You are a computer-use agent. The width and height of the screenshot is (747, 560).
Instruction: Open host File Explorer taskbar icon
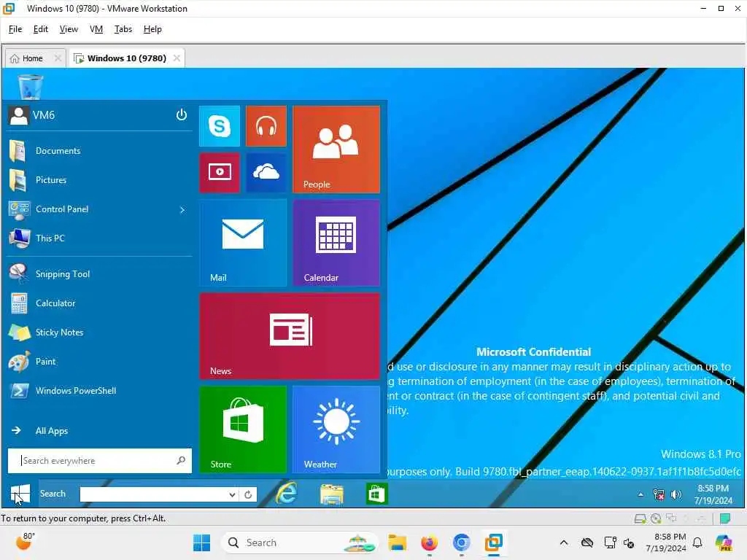pyautogui.click(x=397, y=542)
